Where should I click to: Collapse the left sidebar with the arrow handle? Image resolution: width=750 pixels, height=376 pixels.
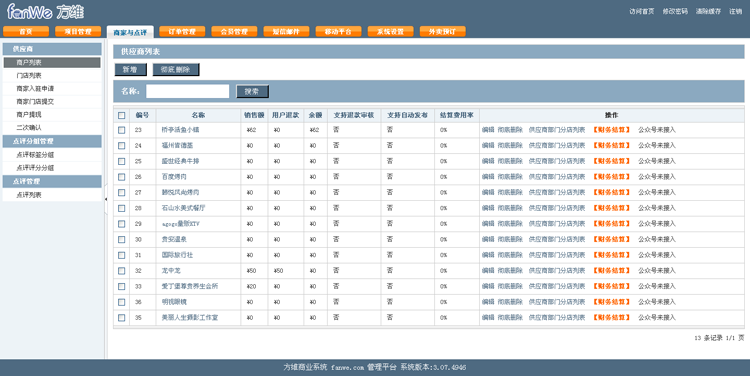click(106, 199)
